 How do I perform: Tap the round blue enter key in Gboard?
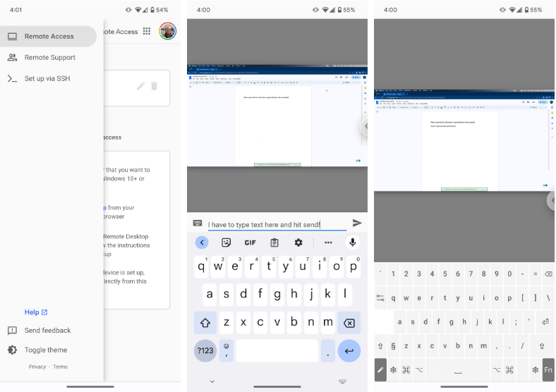[x=349, y=351]
